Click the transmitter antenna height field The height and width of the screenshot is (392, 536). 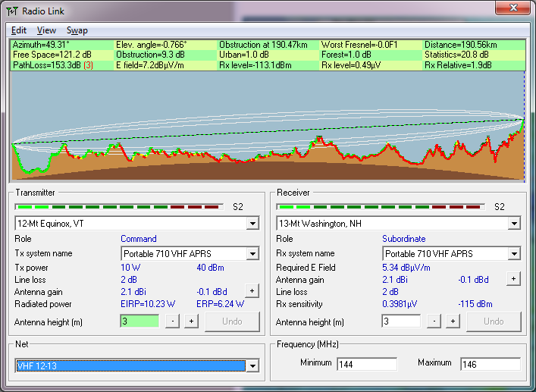tap(139, 321)
